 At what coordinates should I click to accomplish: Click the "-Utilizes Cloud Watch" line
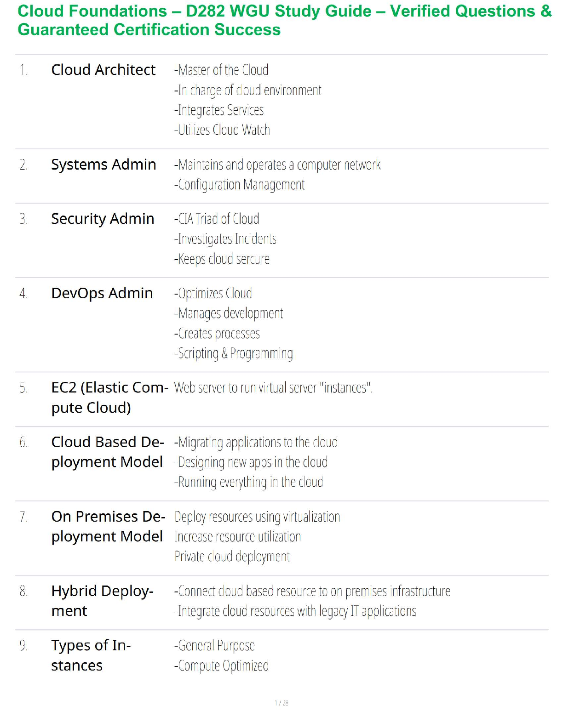(x=222, y=130)
